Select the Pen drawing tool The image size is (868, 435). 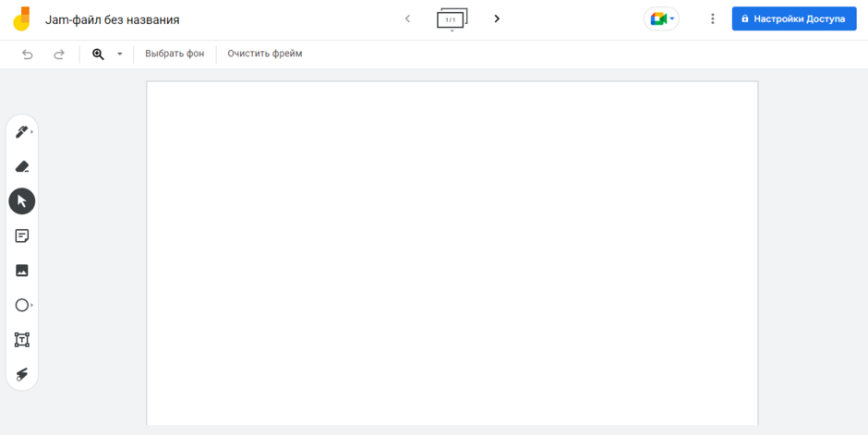[x=21, y=132]
